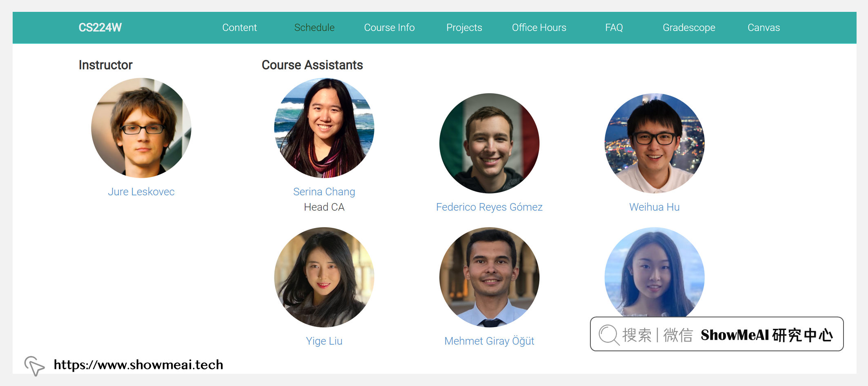Open Jure Leskovec's profile link
This screenshot has height=386, width=868.
click(141, 191)
